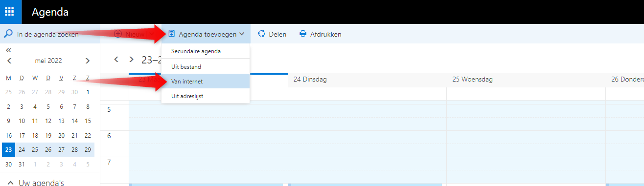Select 'Uit adreslijst' menu item
The height and width of the screenshot is (186, 644).
pos(206,96)
